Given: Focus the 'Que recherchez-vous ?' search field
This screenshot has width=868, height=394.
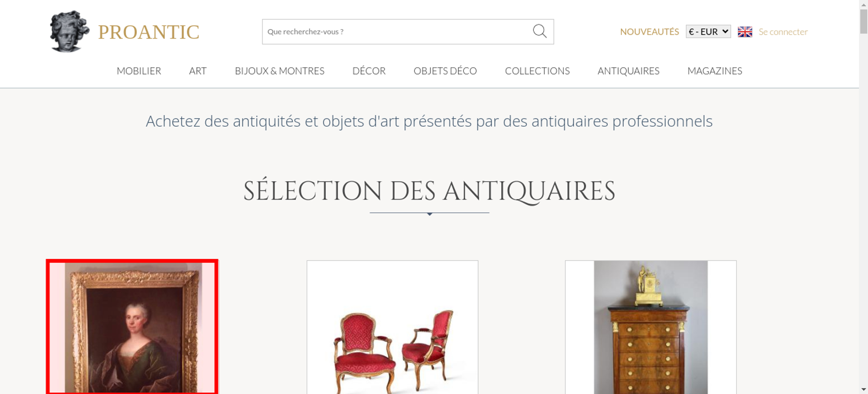Looking at the screenshot, I should pos(397,32).
